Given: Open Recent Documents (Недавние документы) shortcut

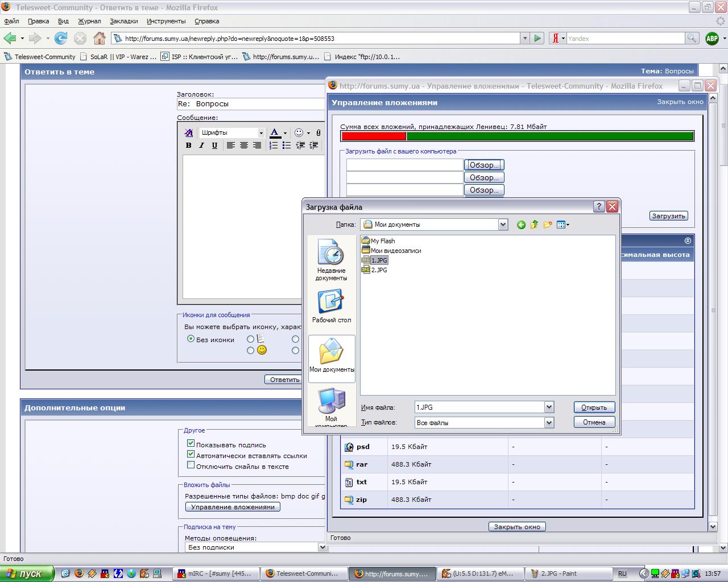Looking at the screenshot, I should [331, 260].
